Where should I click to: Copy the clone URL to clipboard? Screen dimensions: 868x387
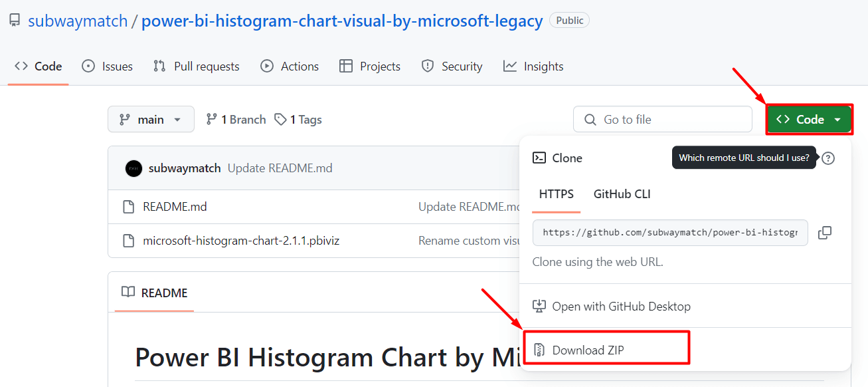click(x=825, y=233)
